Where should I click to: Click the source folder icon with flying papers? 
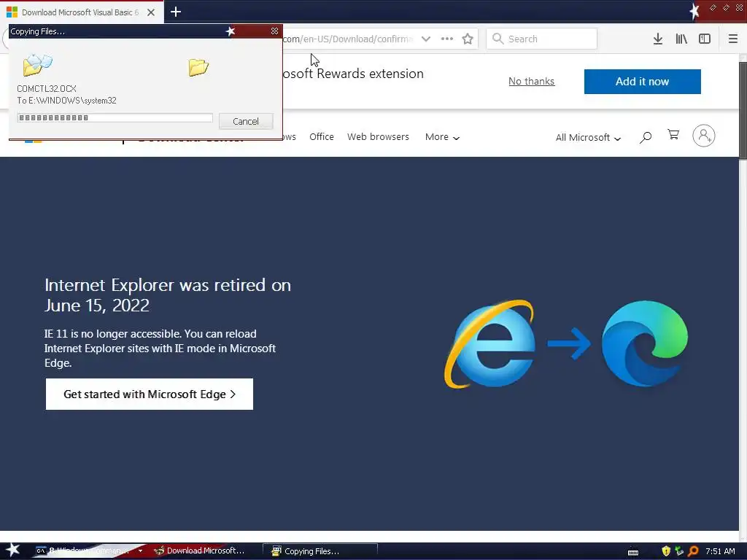coord(37,65)
